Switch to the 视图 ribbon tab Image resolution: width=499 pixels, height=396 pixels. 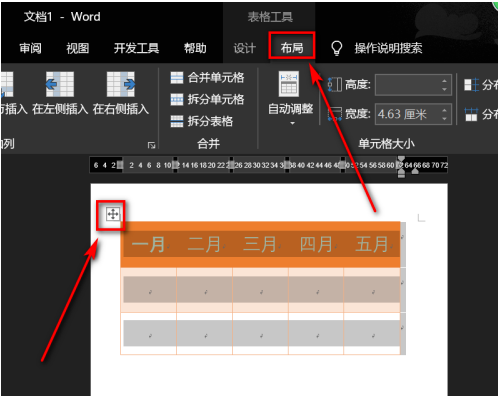click(78, 48)
